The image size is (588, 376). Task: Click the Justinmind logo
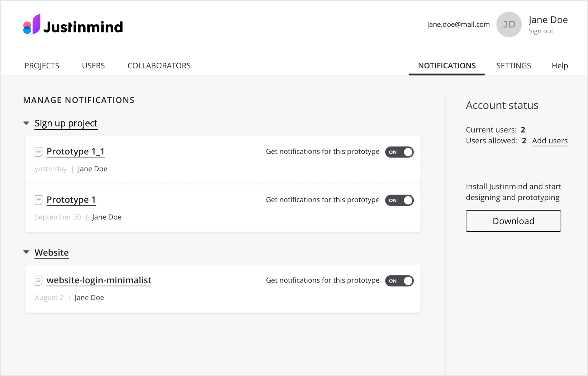tap(73, 25)
